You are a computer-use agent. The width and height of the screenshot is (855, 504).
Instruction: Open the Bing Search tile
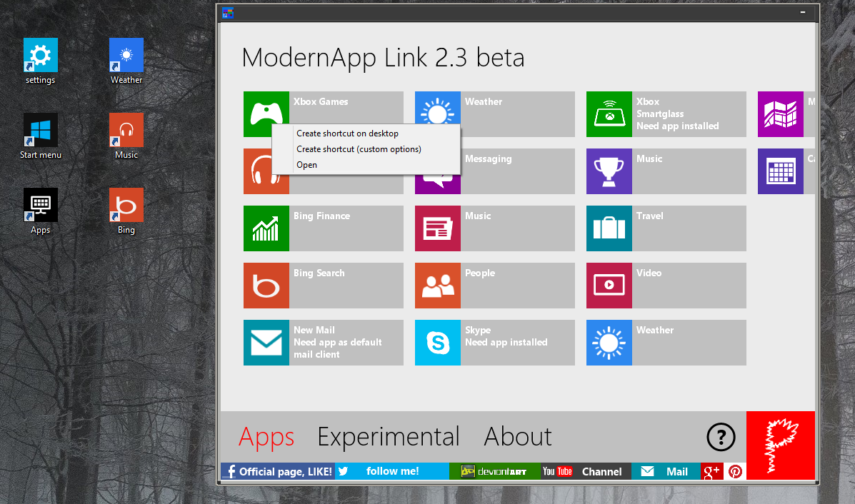click(324, 286)
